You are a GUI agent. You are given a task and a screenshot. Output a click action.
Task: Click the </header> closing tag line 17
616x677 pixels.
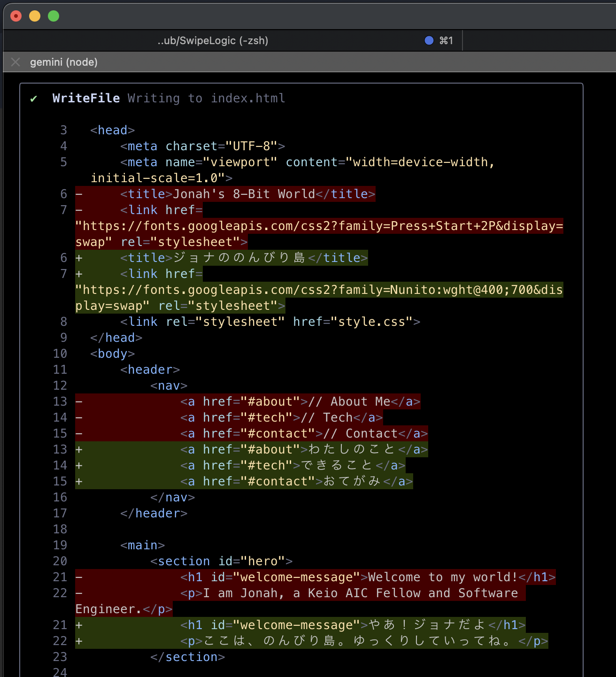click(x=154, y=513)
